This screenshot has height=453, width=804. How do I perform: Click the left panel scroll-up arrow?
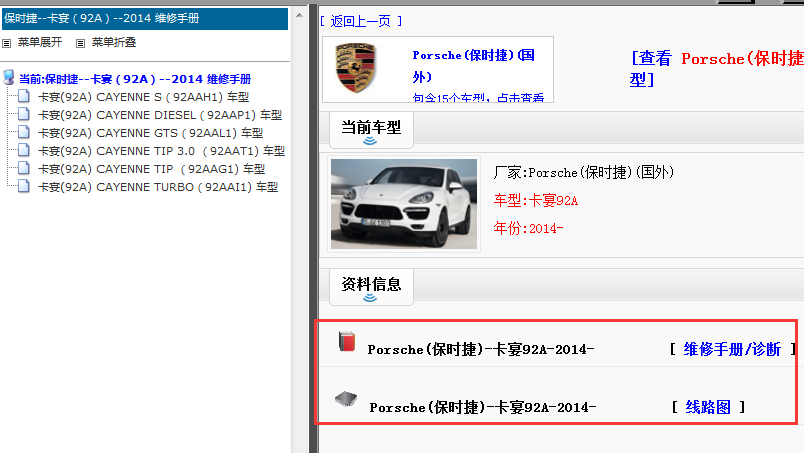tap(299, 15)
